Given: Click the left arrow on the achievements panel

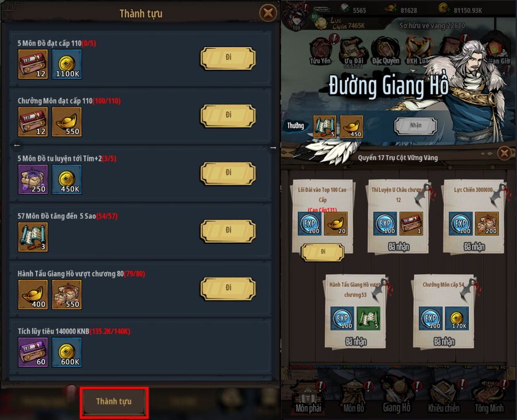Looking at the screenshot, I should point(17,145).
